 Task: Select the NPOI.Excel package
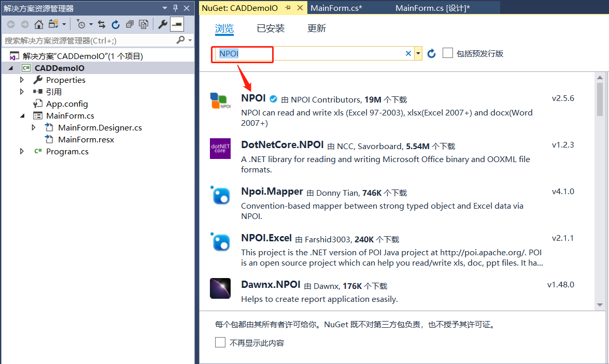pos(392,250)
